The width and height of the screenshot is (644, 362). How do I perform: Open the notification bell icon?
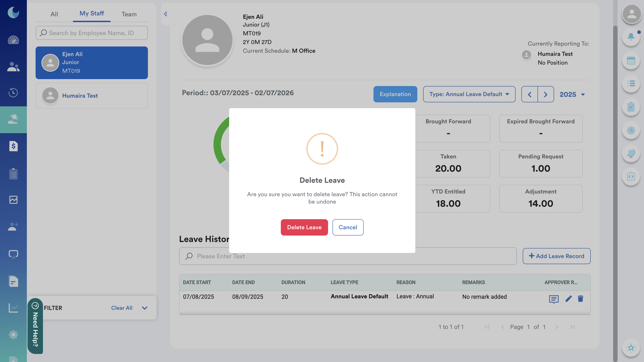pos(631,37)
